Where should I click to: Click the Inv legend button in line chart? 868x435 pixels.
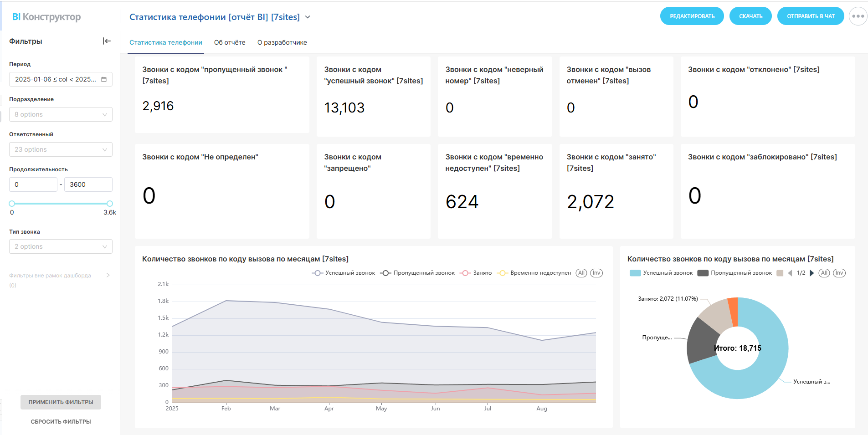click(x=596, y=273)
